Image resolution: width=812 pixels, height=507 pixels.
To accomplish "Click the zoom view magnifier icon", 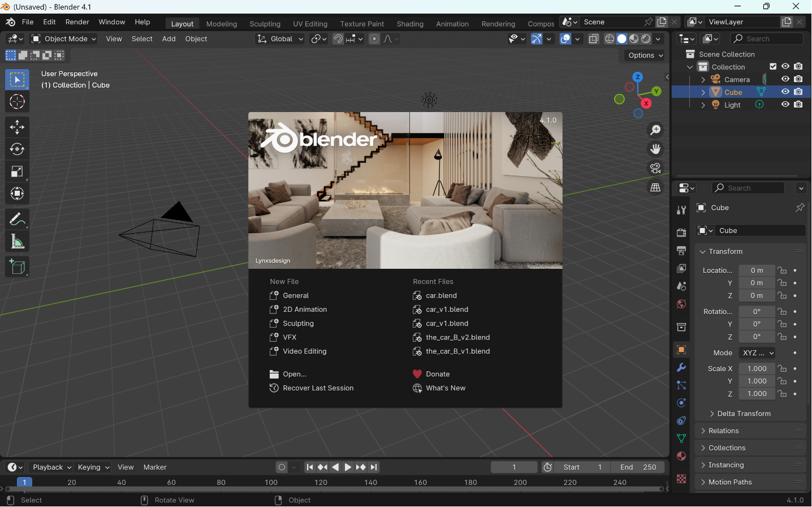I will (655, 130).
